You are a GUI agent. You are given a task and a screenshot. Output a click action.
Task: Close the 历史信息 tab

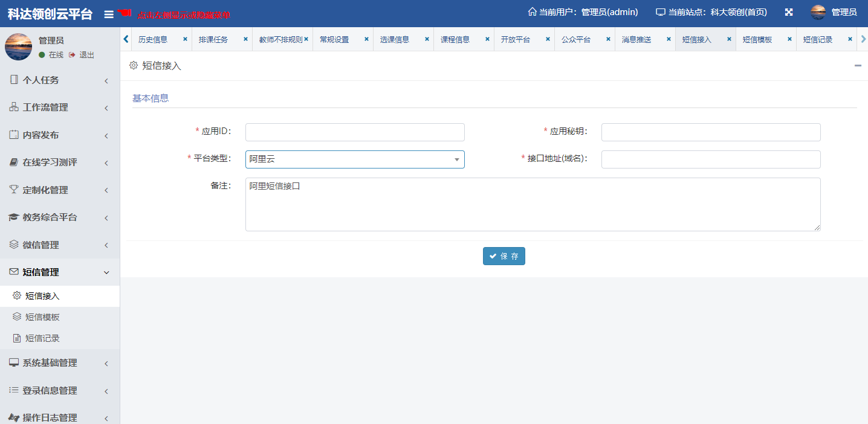185,39
